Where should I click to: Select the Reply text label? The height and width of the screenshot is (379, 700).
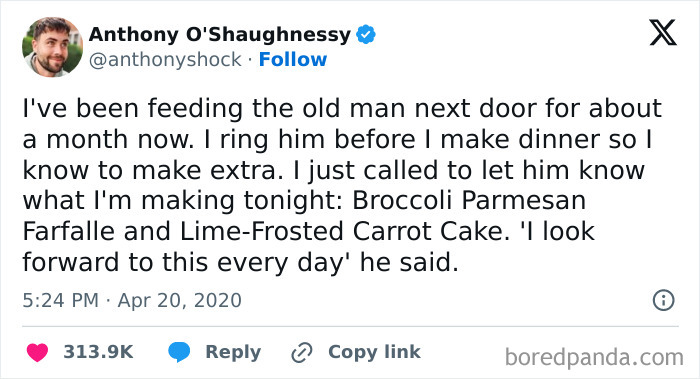pos(233,352)
